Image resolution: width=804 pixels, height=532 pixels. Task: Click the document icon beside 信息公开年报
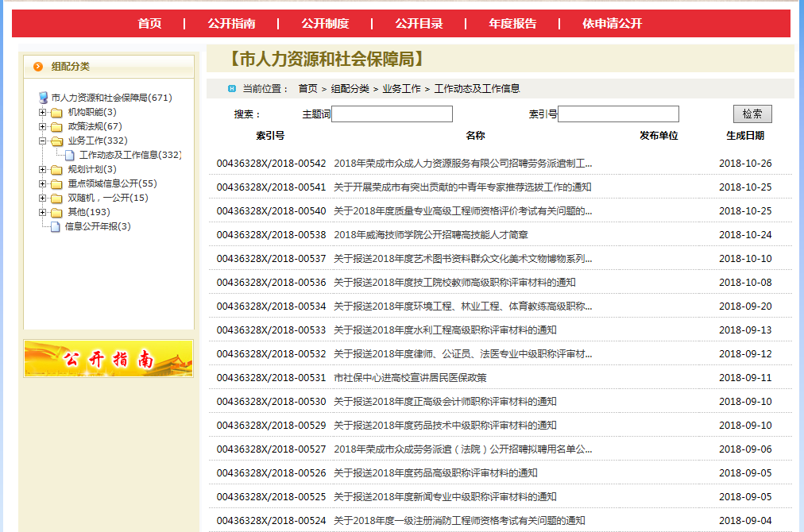(55, 226)
